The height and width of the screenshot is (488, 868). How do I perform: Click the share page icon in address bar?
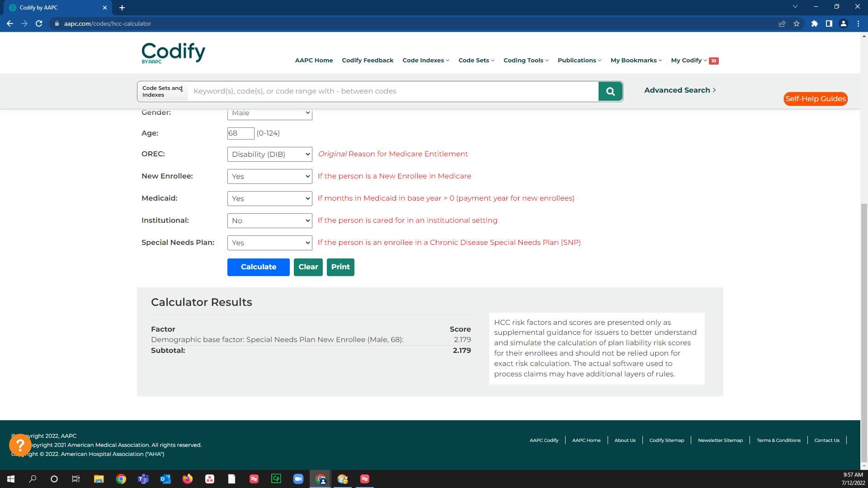[x=782, y=23]
